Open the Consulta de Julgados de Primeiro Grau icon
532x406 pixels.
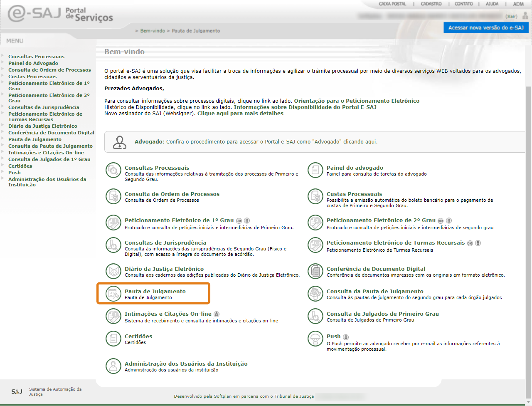click(x=315, y=316)
